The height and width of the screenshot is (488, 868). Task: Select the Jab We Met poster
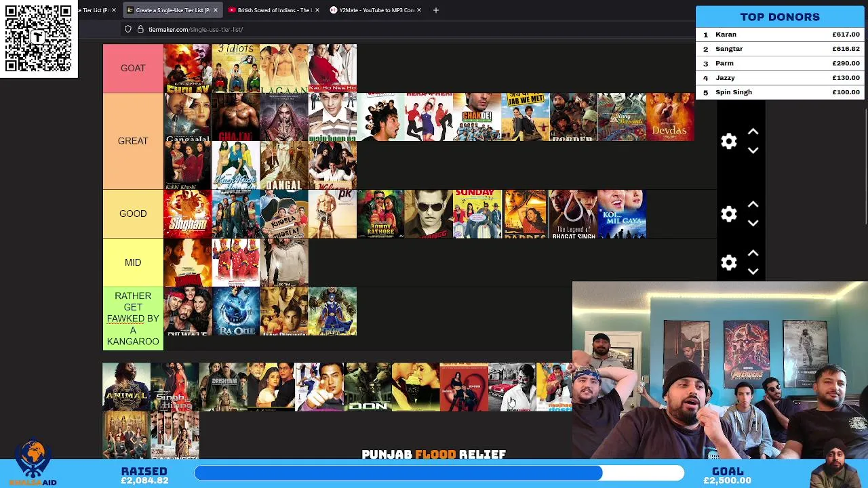(525, 117)
